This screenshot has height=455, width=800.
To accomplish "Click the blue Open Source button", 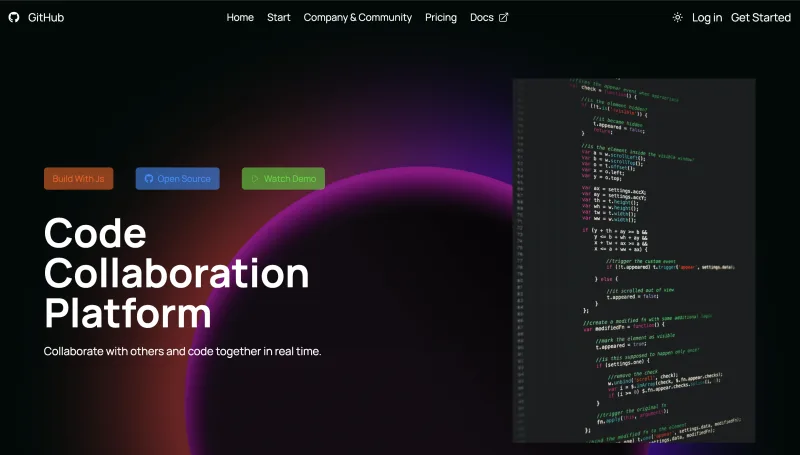I will tap(178, 179).
